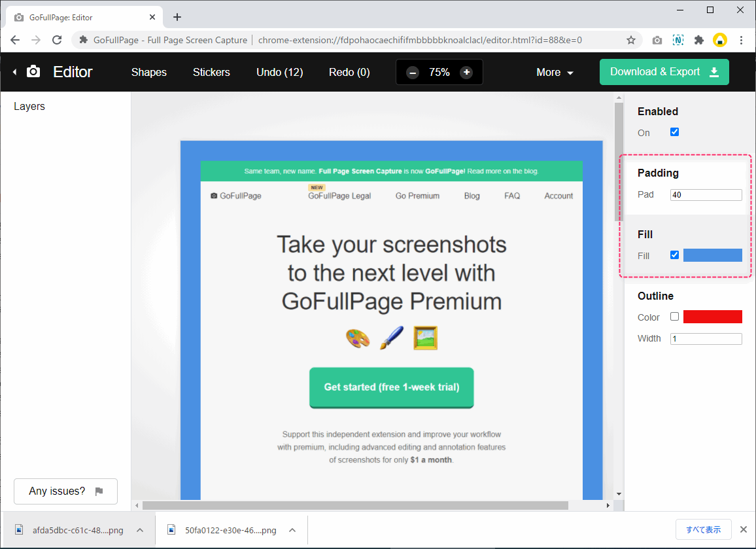Image resolution: width=756 pixels, height=549 pixels.
Task: Click Undo (12)
Action: tap(280, 73)
